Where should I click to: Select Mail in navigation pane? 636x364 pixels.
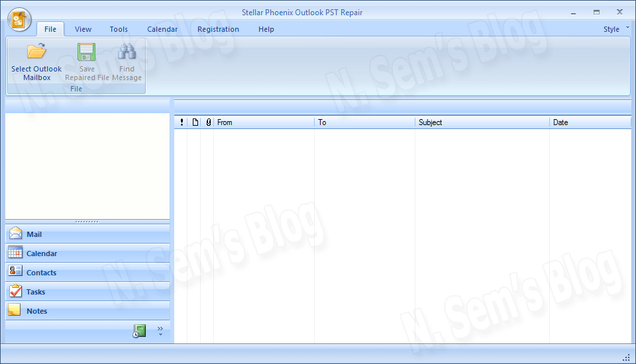pos(87,234)
